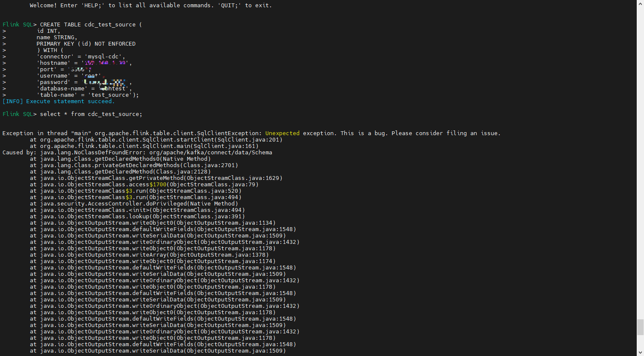Click 'getPrivateMethod(ObjectStreamClass.java:1629)' stack line
This screenshot has width=644, height=356.
point(156,178)
